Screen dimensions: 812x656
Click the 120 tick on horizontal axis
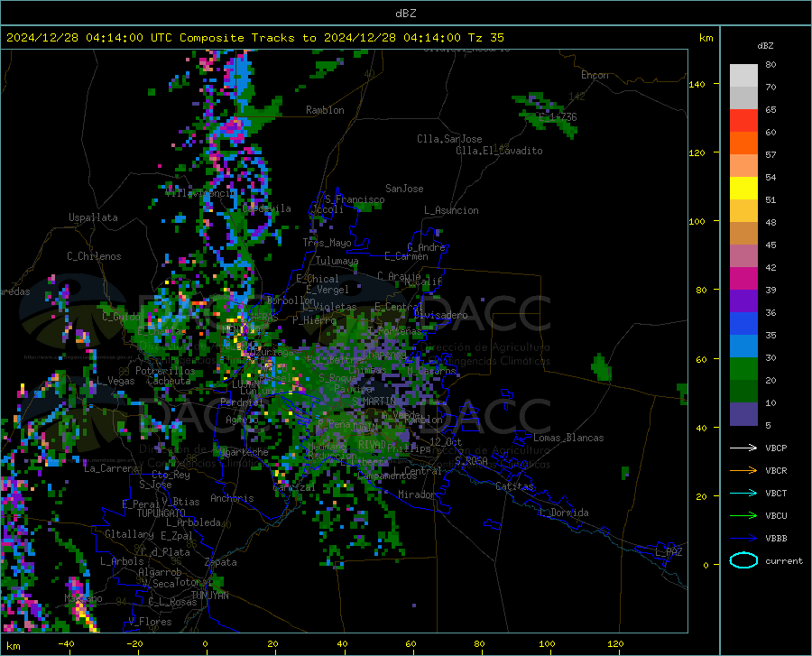click(615, 643)
